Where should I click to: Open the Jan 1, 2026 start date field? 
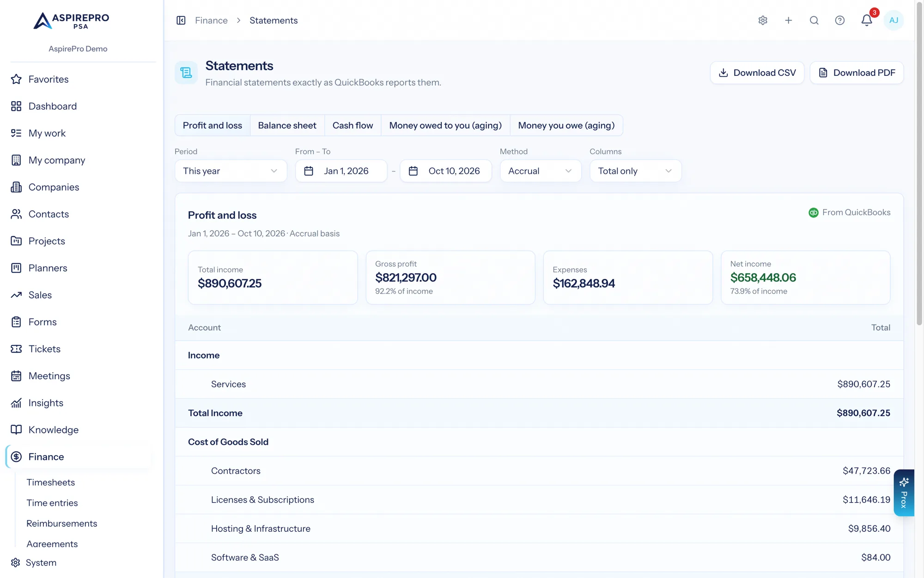[341, 171]
